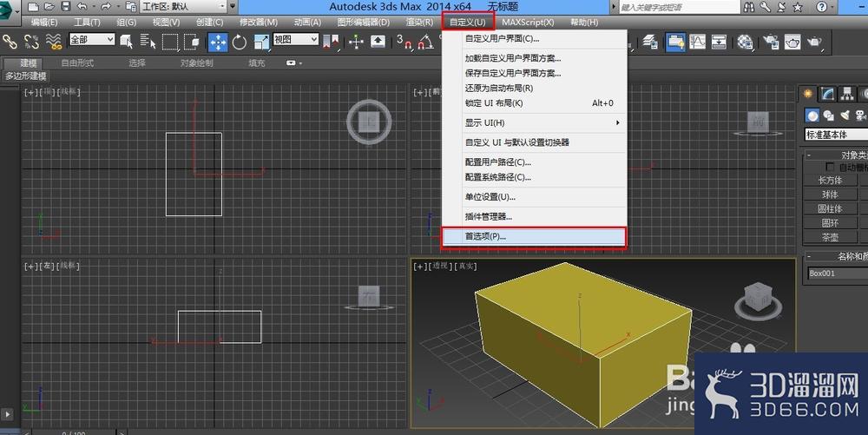The width and height of the screenshot is (868, 435).
Task: Select the Shapes category icon
Action: (x=829, y=115)
